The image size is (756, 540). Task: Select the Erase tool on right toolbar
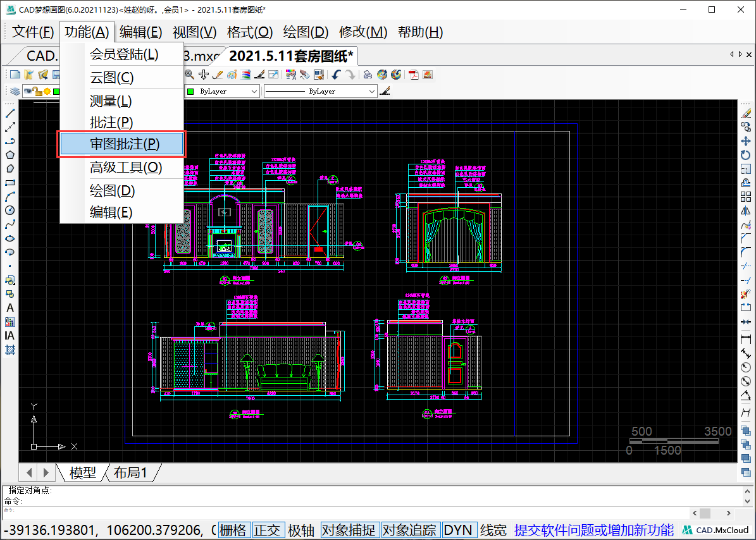746,114
